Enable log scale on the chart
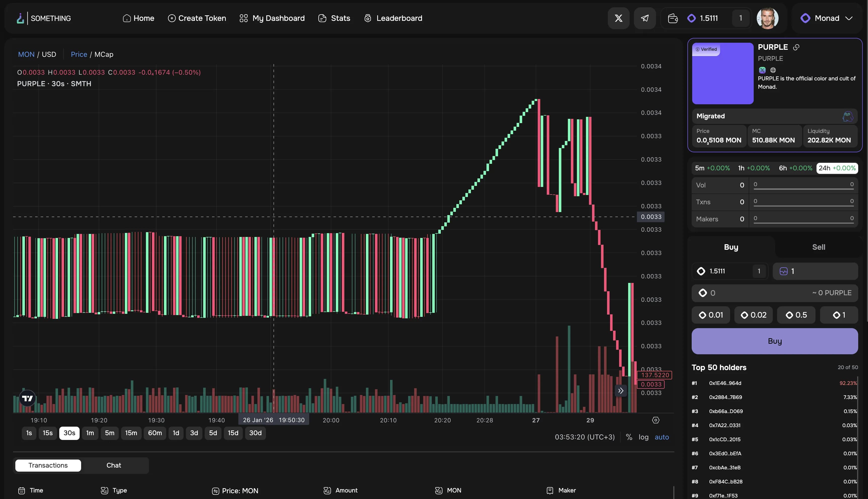The height and width of the screenshot is (499, 868). [x=644, y=437]
